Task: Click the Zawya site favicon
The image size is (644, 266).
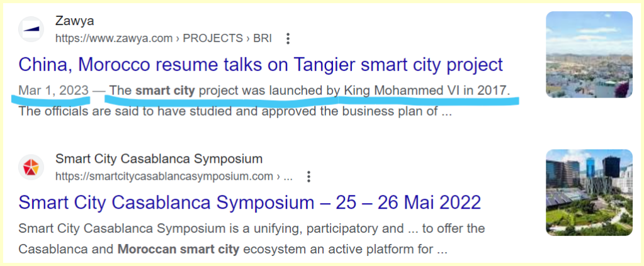Action: click(31, 30)
